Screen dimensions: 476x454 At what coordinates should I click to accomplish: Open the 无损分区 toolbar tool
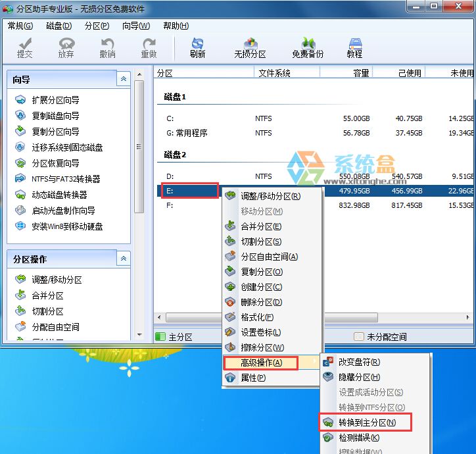click(250, 48)
